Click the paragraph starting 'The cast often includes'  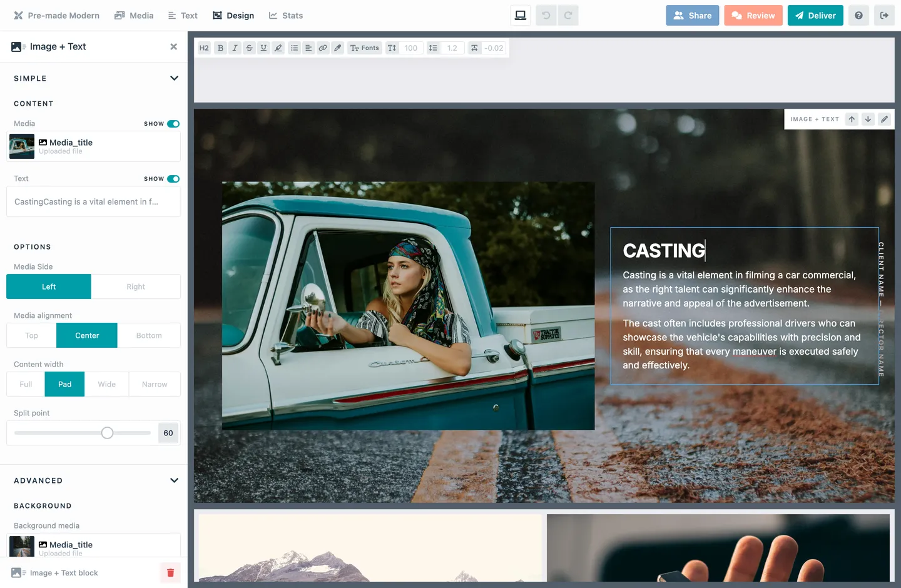pyautogui.click(x=741, y=344)
